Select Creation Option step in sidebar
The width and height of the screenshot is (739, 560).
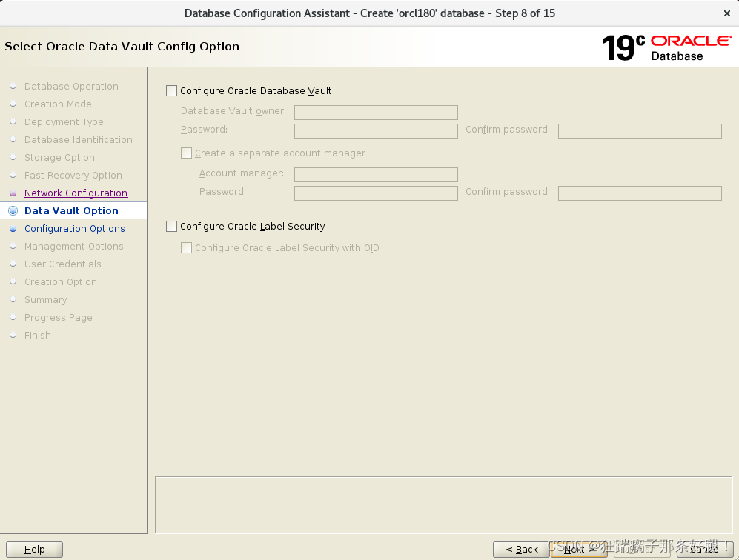pos(60,282)
